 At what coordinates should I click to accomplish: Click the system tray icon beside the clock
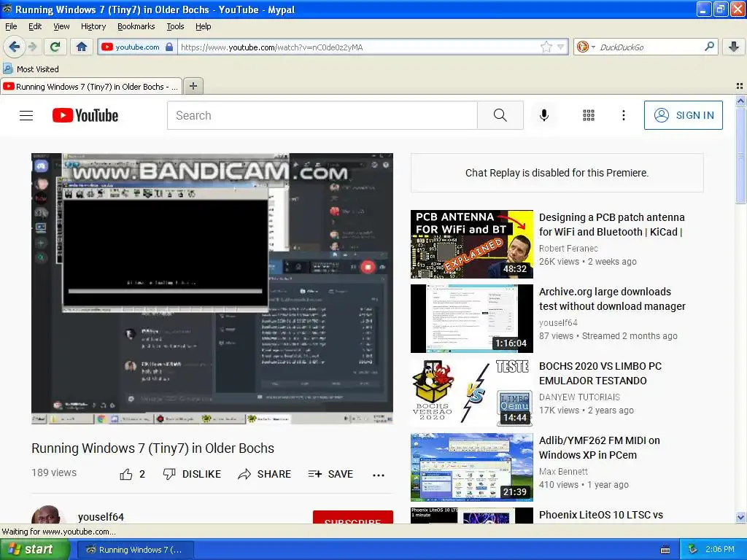(x=693, y=550)
